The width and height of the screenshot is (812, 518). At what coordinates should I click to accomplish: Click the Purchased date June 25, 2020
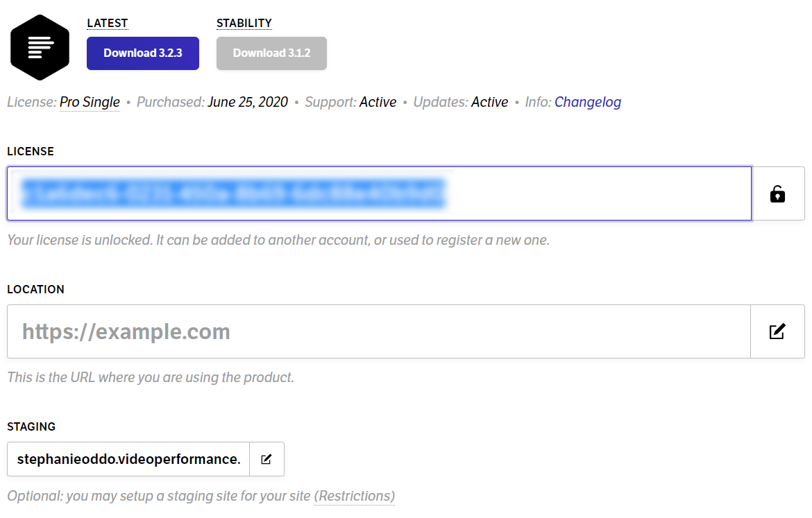point(248,102)
